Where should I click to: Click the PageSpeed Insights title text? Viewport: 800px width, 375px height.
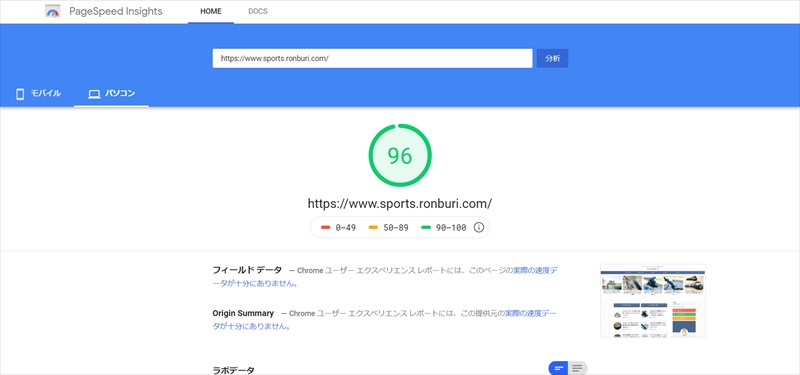coord(116,11)
